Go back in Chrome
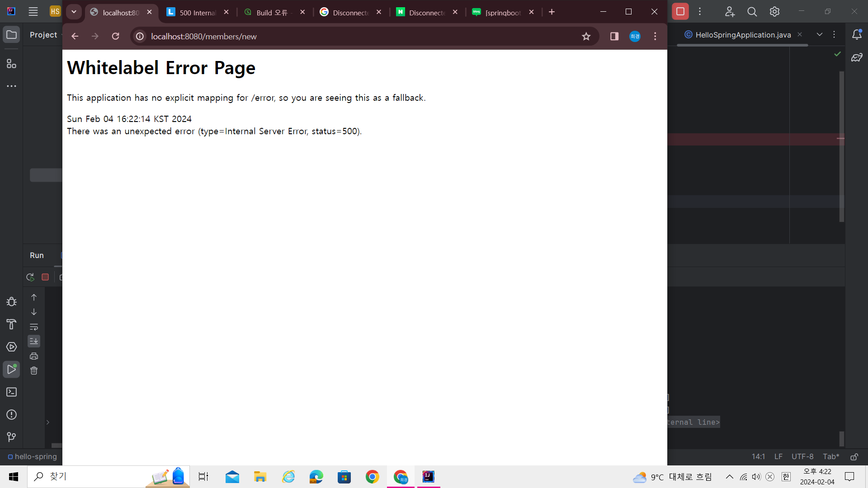Screen dimensions: 868x488 [x=75, y=36]
